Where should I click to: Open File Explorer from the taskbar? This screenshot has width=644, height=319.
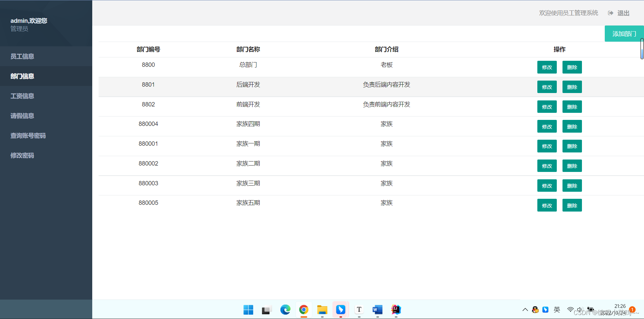[322, 310]
